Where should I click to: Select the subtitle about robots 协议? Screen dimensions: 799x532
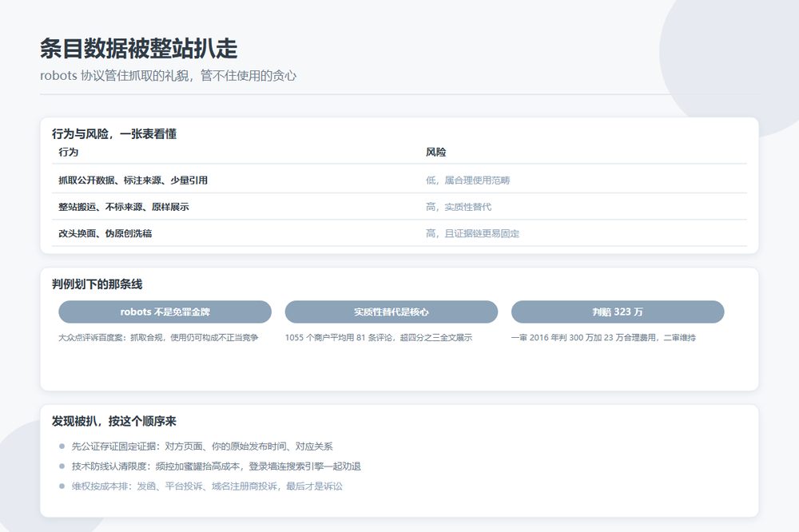click(168, 75)
